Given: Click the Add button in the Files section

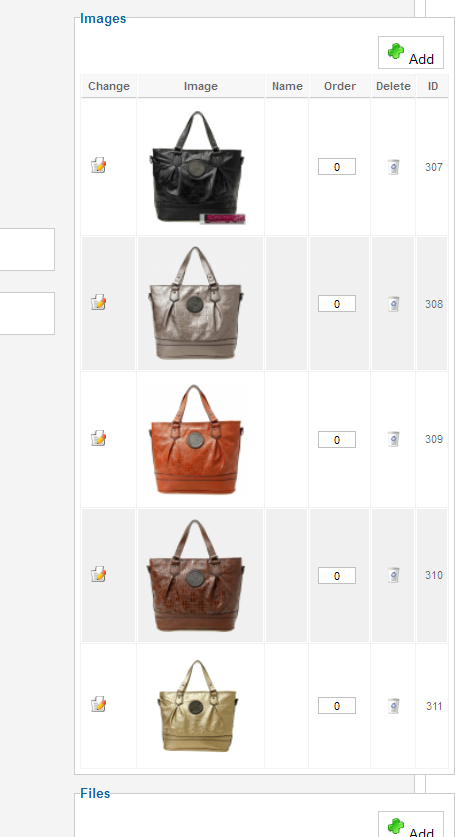Looking at the screenshot, I should pos(411,825).
